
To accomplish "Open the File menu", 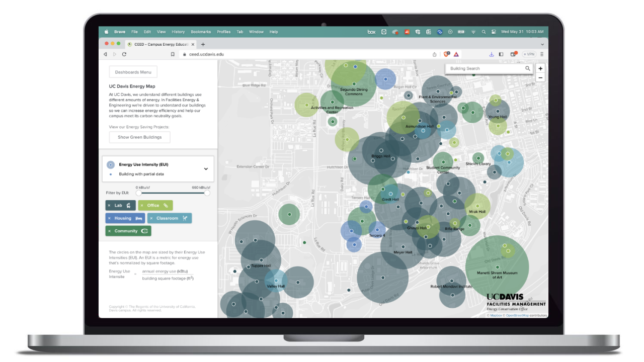I will (134, 32).
